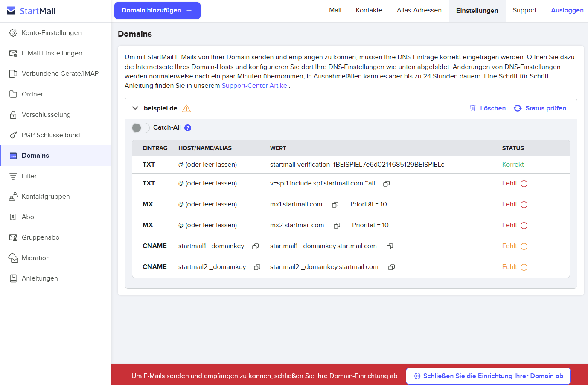Collapse the beispiel.de domain section
Viewport: 588px width, 385px height.
(x=135, y=108)
